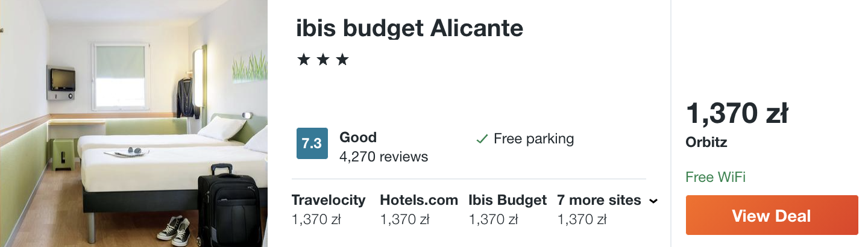
Task: Expand the 7 more sites chevron
Action: (x=653, y=201)
